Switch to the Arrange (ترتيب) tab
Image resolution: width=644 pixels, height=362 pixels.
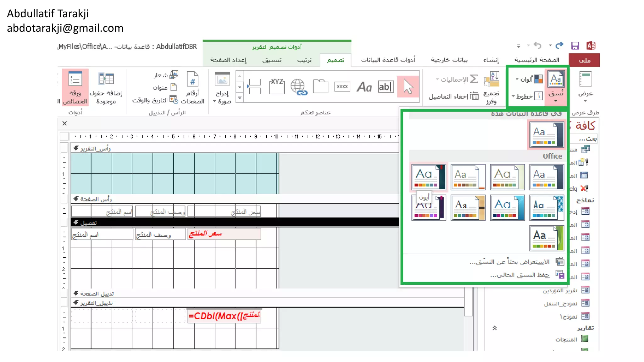[304, 60]
